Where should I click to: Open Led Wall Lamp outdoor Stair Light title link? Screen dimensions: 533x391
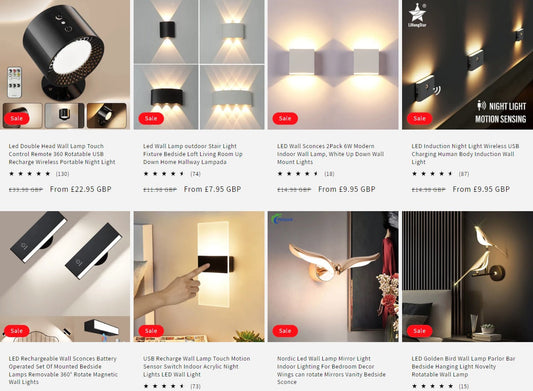coord(193,154)
